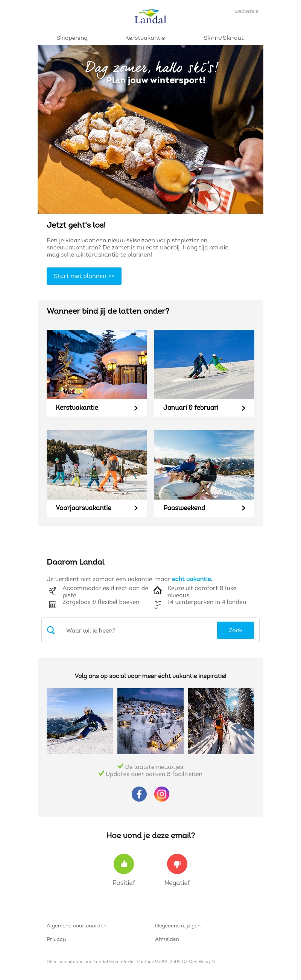Open the Paasweekend chevron arrow
Viewport: 301px width, 980px height.
pos(243,508)
